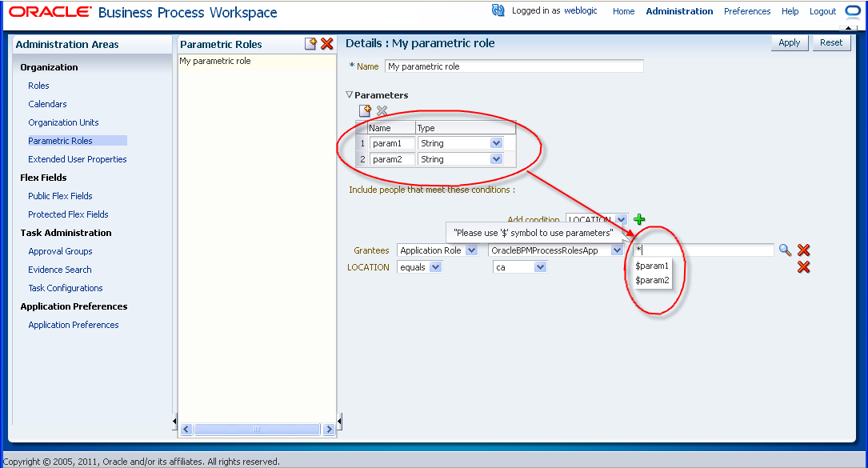
Task: Click the Apply button
Action: 790,42
